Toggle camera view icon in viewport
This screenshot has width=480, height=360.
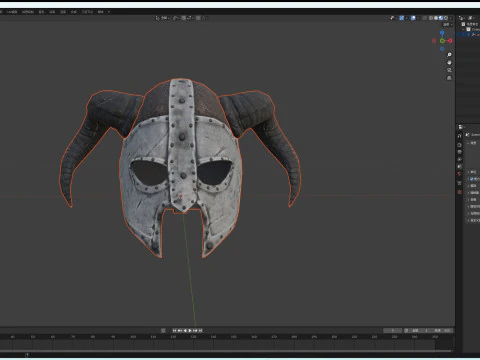tap(449, 70)
